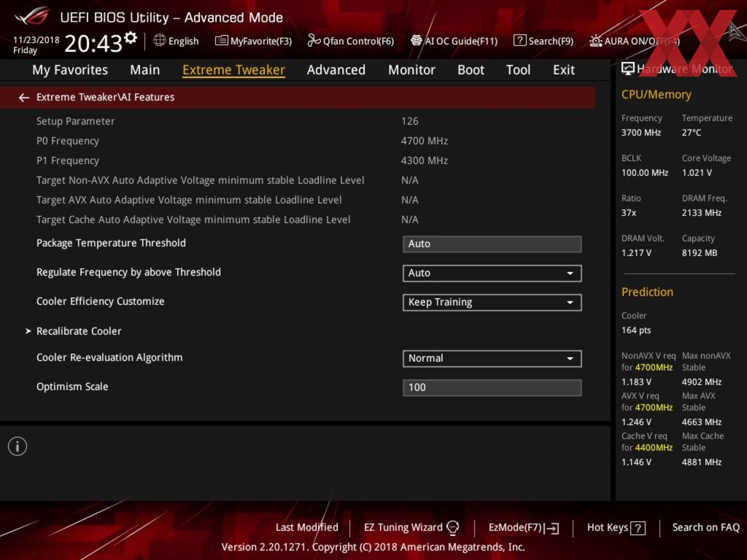Click the EZ Tuning Wizard bulb icon
This screenshot has height=560, width=747.
(x=453, y=528)
